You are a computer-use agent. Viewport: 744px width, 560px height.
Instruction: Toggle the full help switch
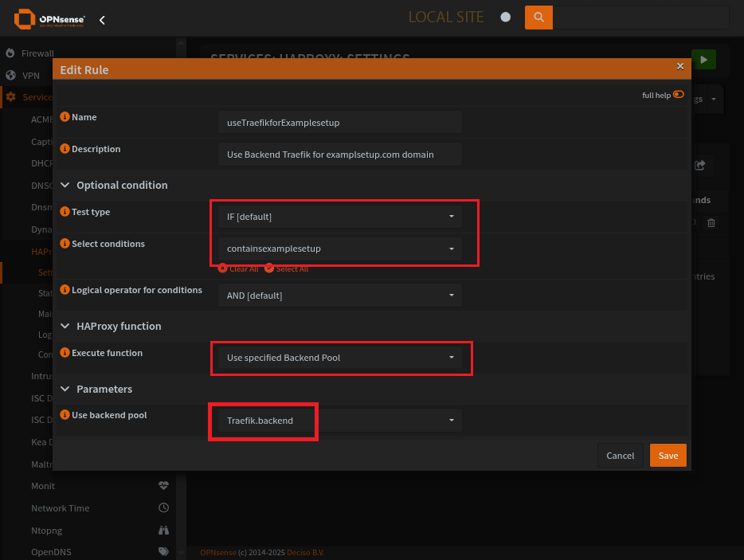tap(679, 95)
